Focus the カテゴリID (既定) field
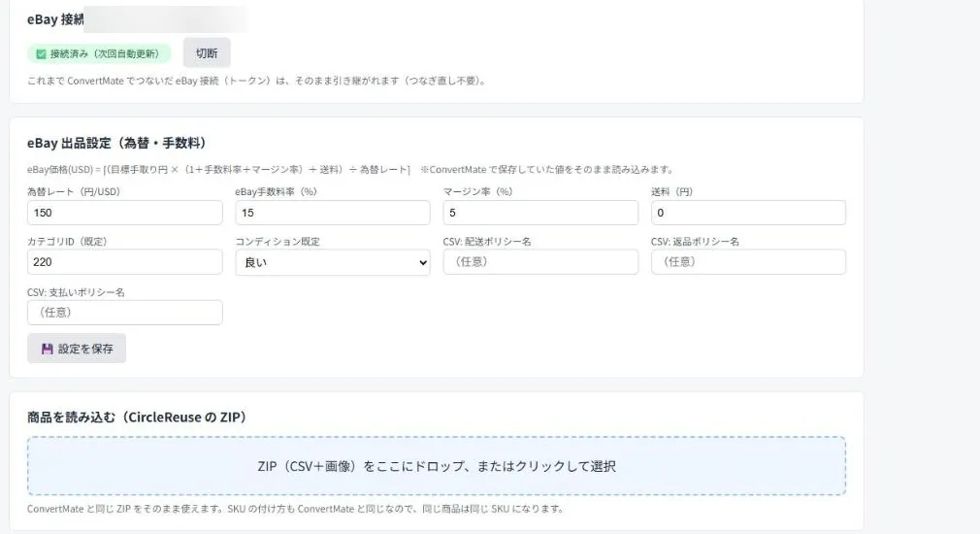 pyautogui.click(x=125, y=262)
